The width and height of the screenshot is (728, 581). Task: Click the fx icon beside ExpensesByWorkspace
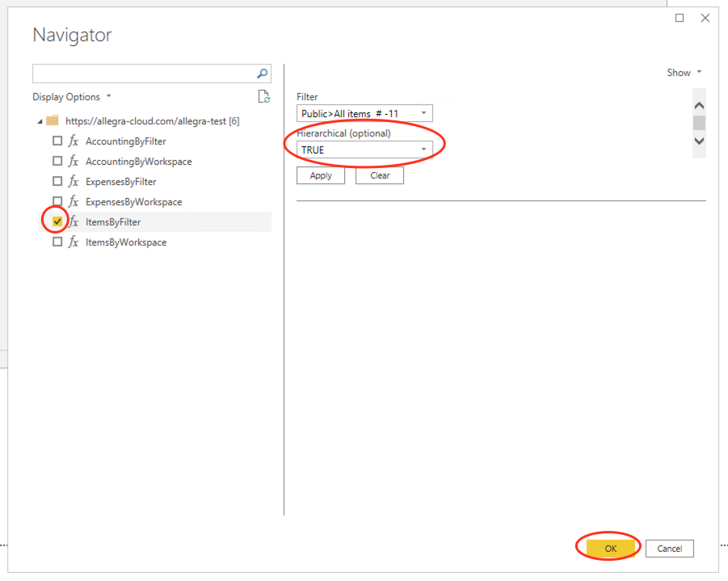click(74, 201)
